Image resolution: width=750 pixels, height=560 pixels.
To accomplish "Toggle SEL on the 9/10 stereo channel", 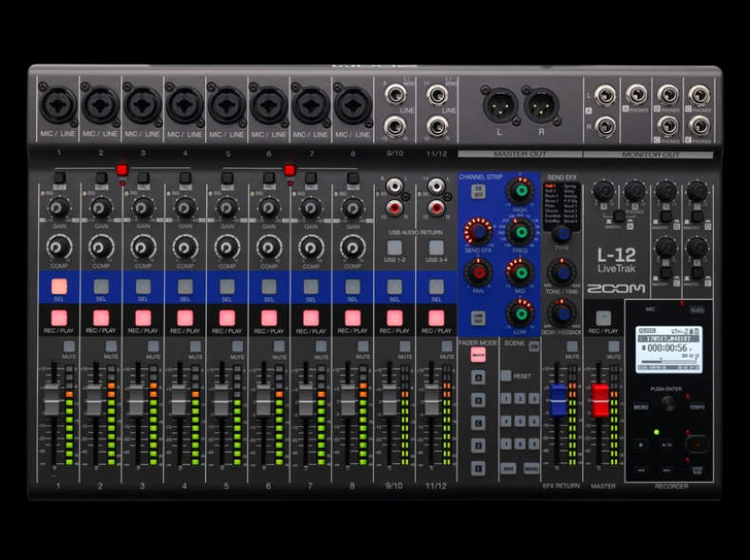I will (394, 287).
